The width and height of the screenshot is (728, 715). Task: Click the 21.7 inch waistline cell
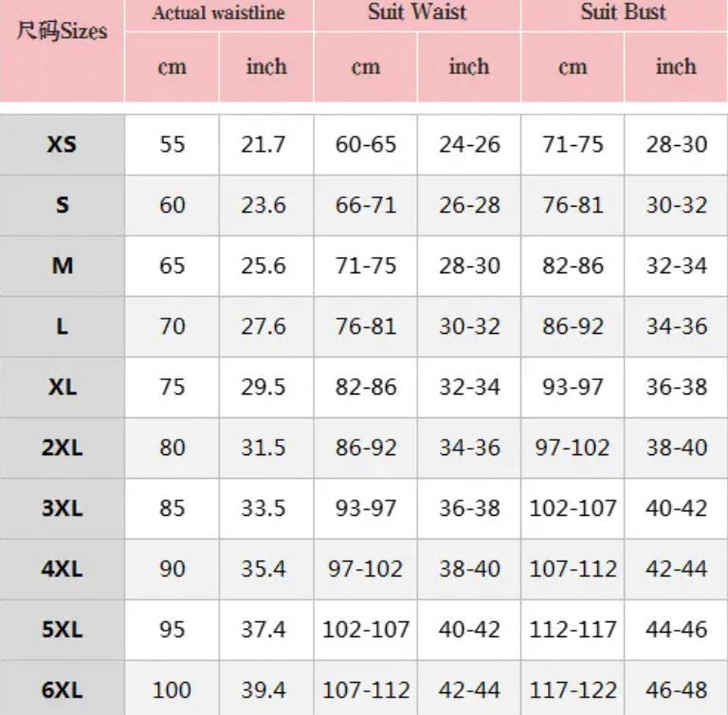tap(264, 144)
